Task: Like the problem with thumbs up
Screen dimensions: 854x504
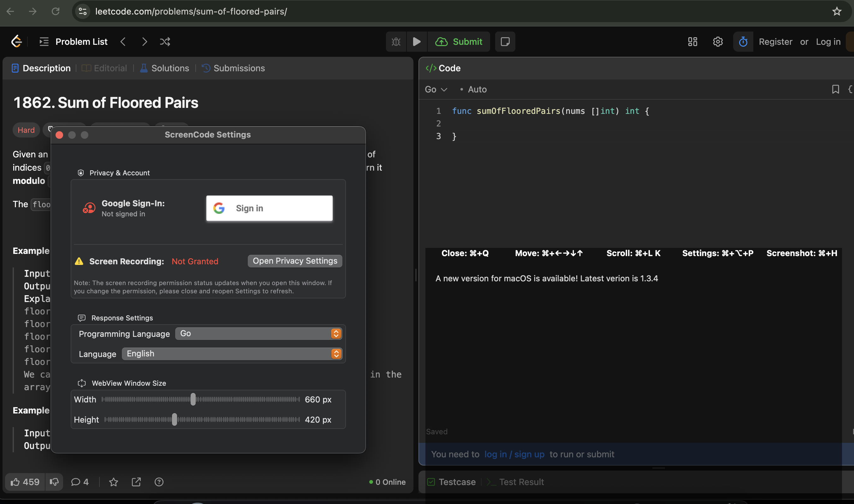Action: [x=25, y=482]
